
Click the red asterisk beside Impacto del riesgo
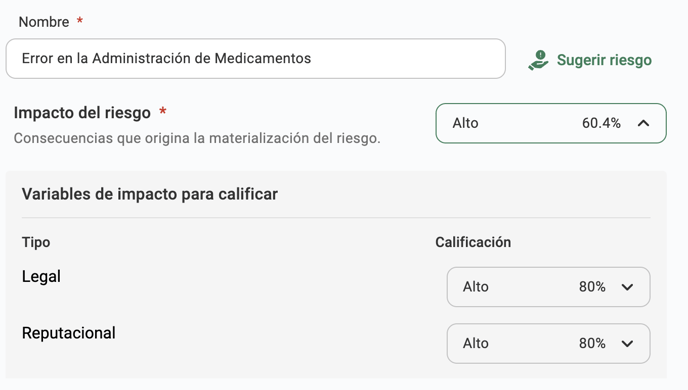163,111
